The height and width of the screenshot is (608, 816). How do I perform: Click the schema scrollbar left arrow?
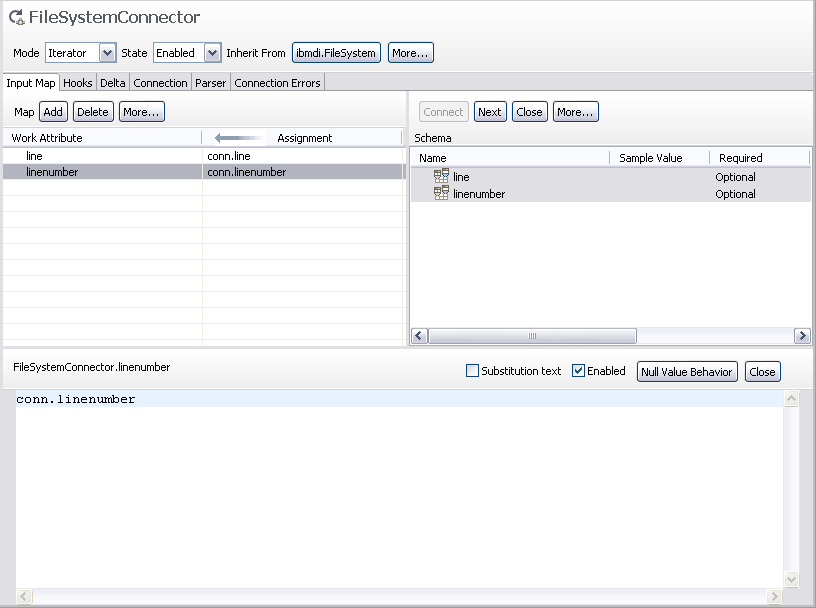pyautogui.click(x=420, y=336)
